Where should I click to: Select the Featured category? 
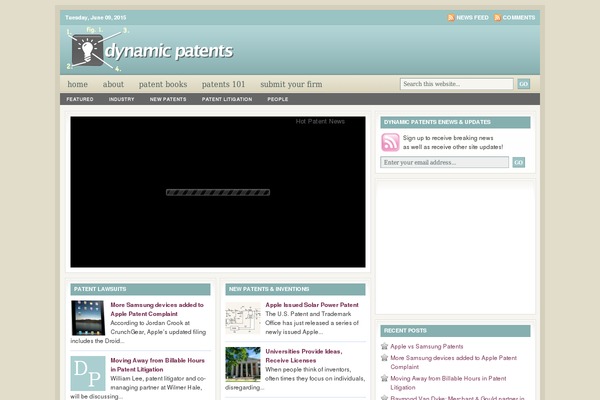pos(80,99)
